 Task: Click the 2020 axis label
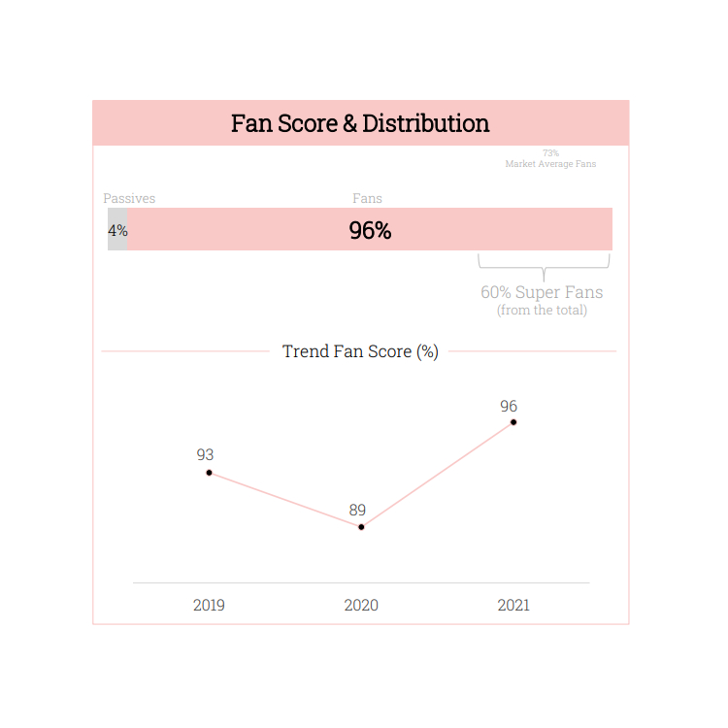[x=361, y=605]
